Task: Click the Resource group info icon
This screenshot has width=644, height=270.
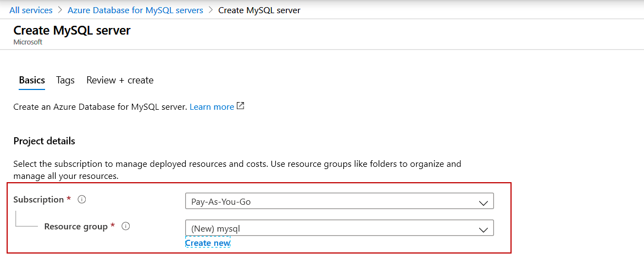Action: pyautogui.click(x=125, y=226)
